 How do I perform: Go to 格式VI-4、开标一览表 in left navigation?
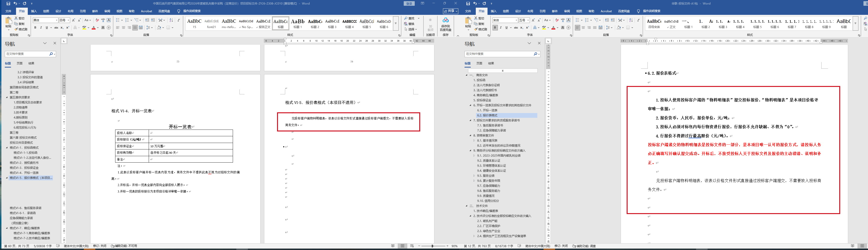point(24,173)
